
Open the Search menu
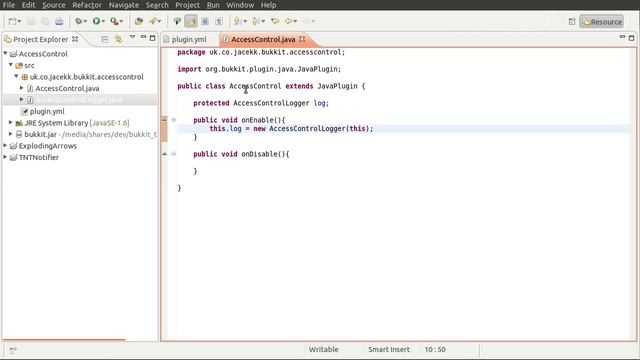[x=157, y=5]
